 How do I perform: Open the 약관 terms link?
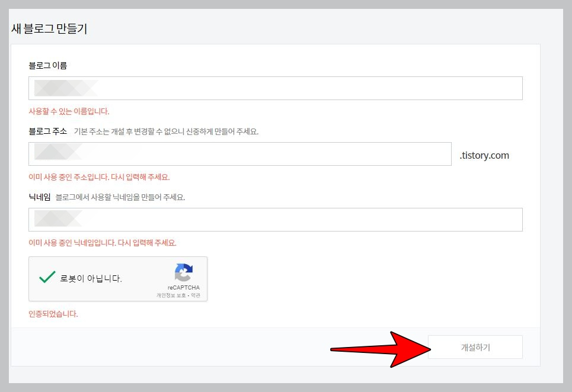[196, 294]
